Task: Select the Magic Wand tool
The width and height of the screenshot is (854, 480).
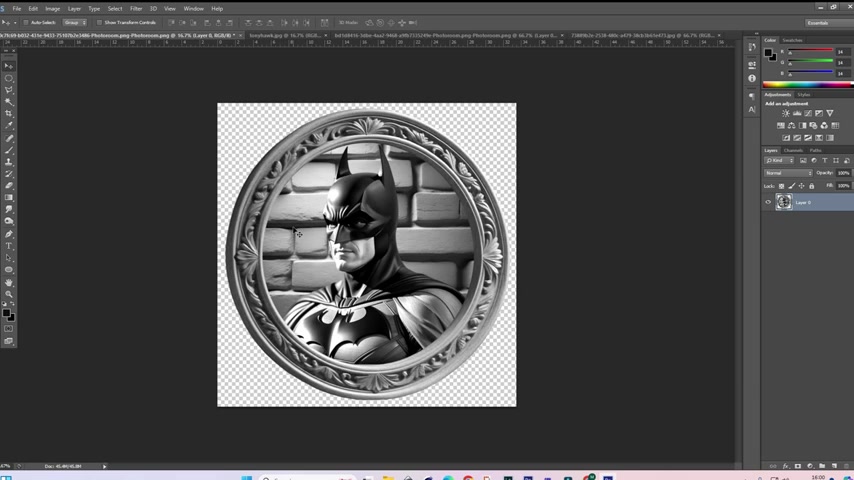Action: pos(9,102)
